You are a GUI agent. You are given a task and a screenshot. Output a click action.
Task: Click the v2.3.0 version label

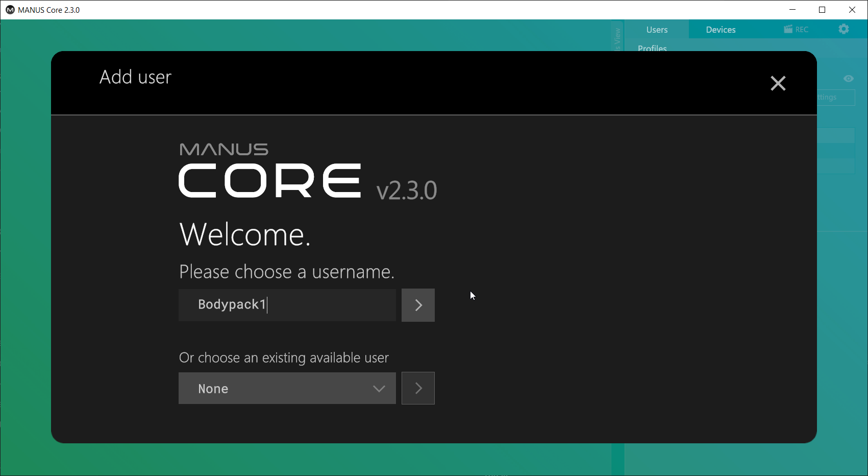click(406, 191)
